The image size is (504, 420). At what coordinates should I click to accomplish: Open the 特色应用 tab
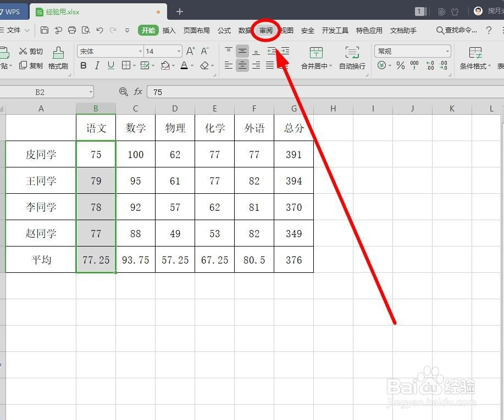pos(369,31)
